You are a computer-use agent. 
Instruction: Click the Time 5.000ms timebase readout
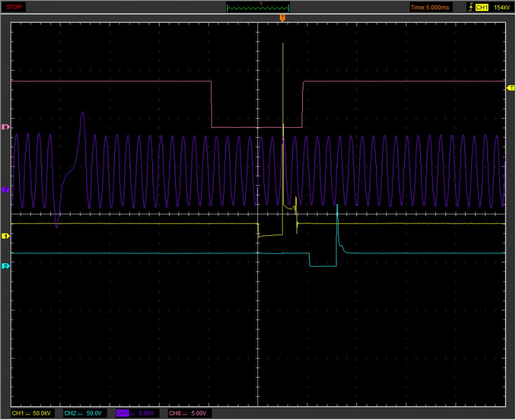[429, 7]
